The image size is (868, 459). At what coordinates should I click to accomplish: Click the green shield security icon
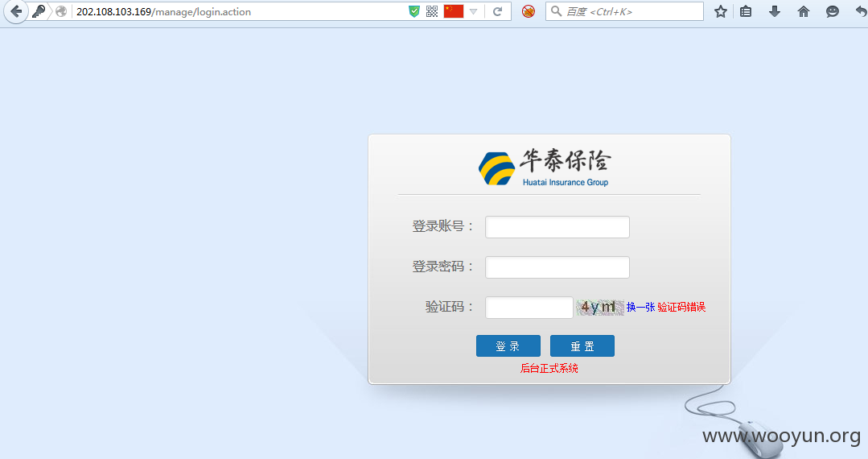pos(414,11)
